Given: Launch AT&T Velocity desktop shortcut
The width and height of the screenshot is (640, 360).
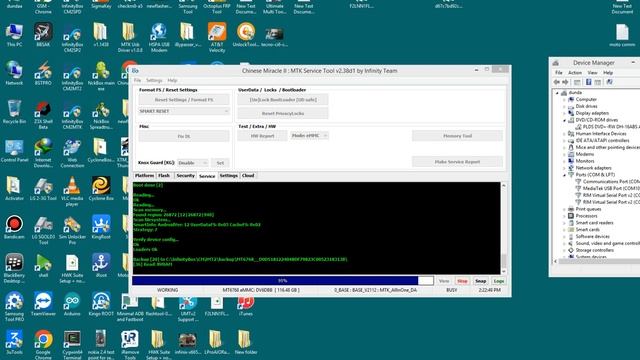Looking at the screenshot, I should pyautogui.click(x=217, y=38).
